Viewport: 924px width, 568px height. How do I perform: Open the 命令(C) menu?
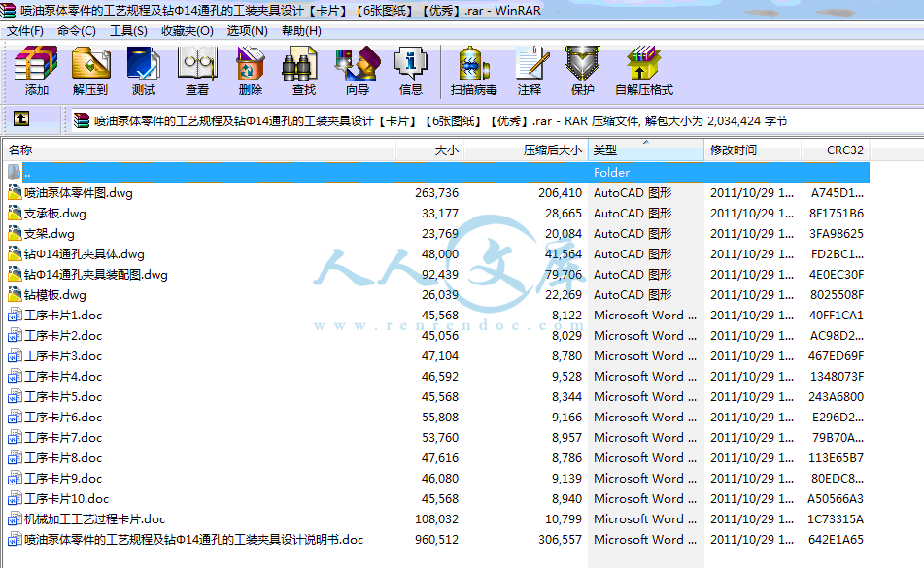pos(77,31)
